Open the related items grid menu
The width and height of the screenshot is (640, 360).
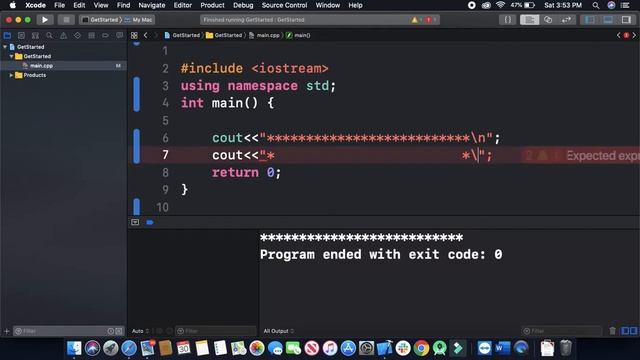[x=134, y=36]
